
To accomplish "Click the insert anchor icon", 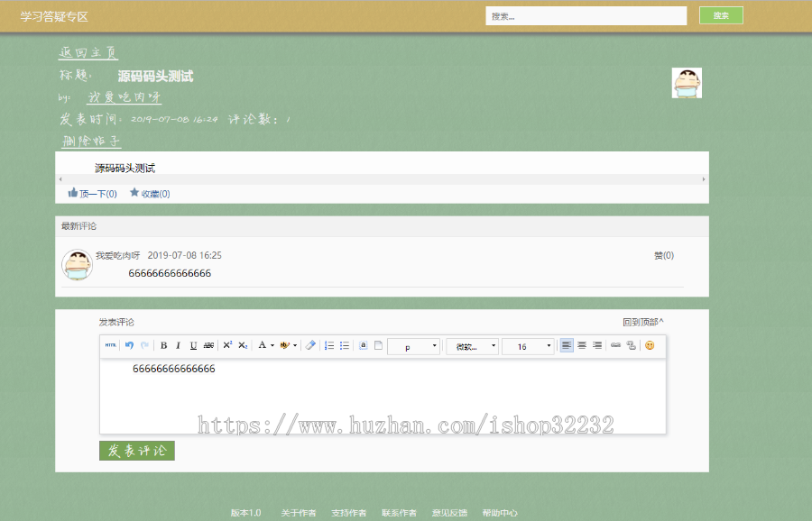I will tap(364, 345).
